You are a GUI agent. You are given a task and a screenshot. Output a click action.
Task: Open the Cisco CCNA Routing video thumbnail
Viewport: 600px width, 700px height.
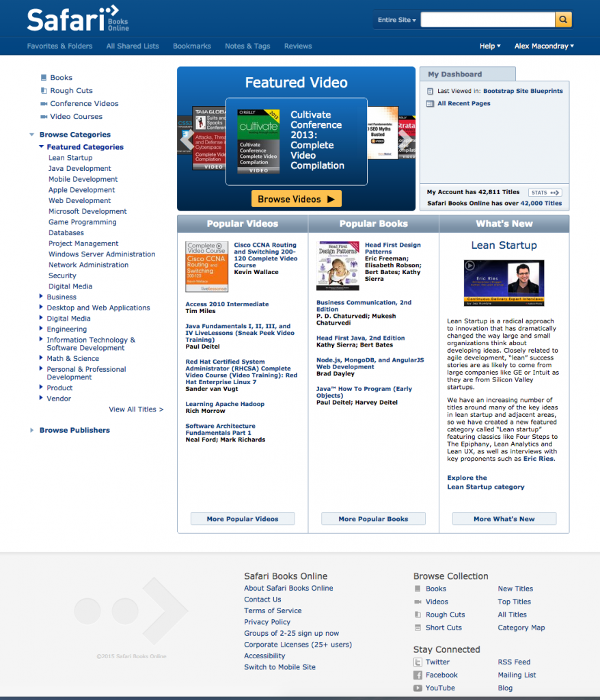coord(206,267)
